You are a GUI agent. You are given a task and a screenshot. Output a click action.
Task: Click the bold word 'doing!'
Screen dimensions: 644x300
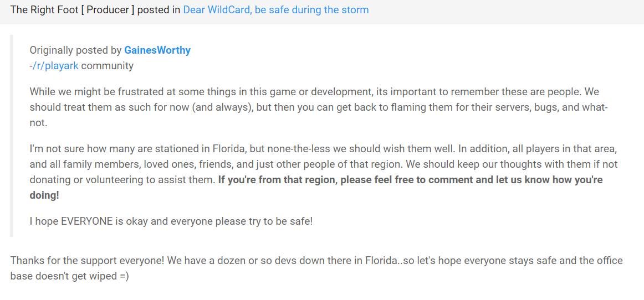click(44, 195)
